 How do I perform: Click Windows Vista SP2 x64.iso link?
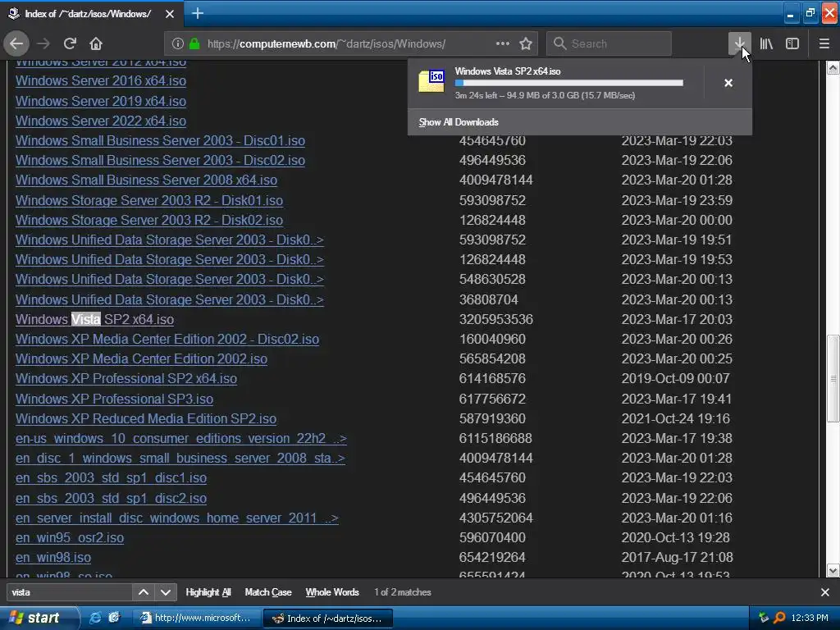[x=95, y=319]
